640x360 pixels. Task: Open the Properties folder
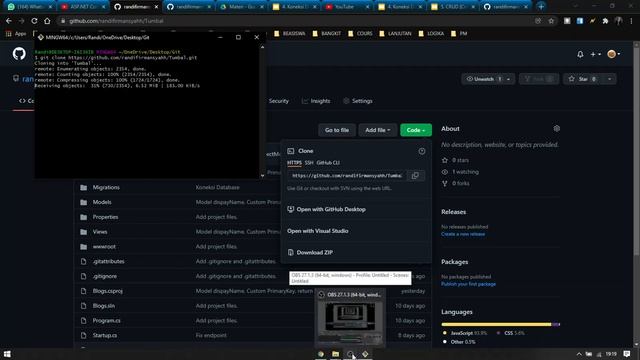tap(105, 217)
